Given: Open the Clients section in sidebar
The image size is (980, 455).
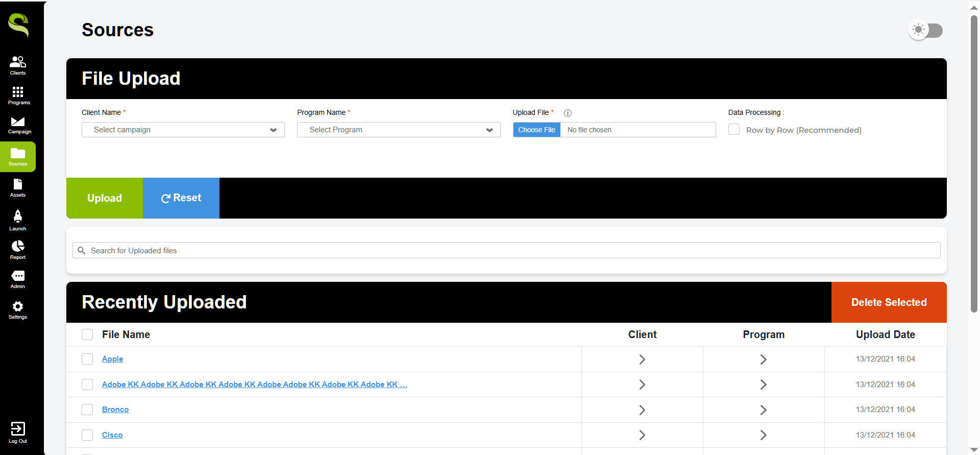Looking at the screenshot, I should [x=18, y=65].
